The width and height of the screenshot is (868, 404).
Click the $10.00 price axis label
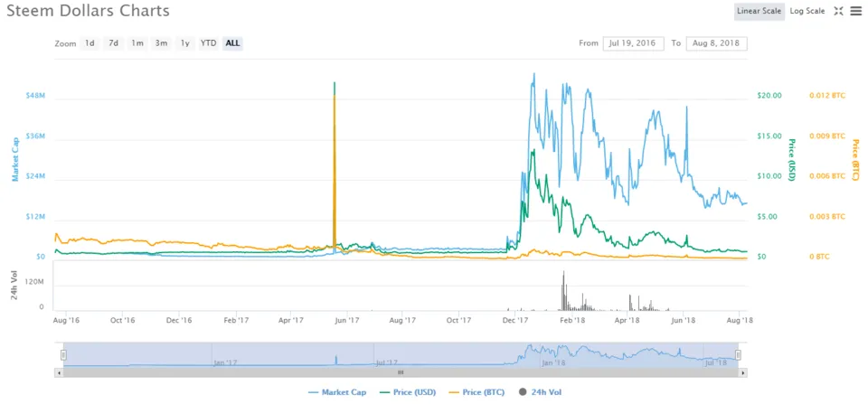769,176
